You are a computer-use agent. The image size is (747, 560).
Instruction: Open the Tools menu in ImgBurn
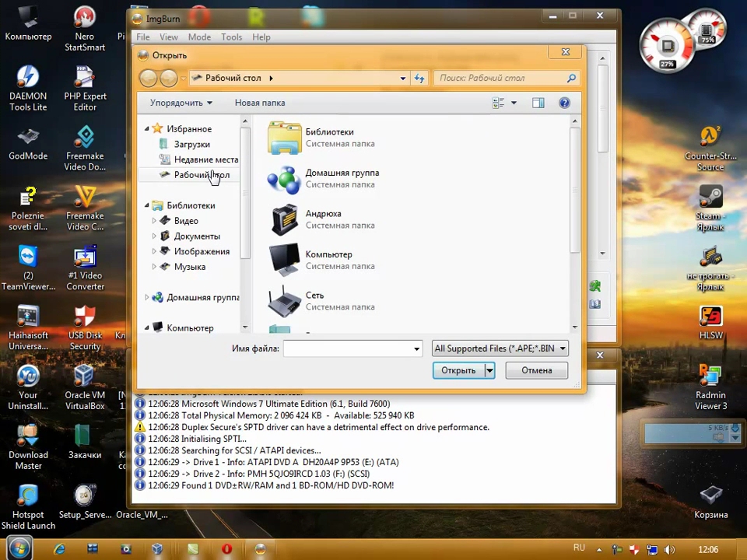pos(231,37)
